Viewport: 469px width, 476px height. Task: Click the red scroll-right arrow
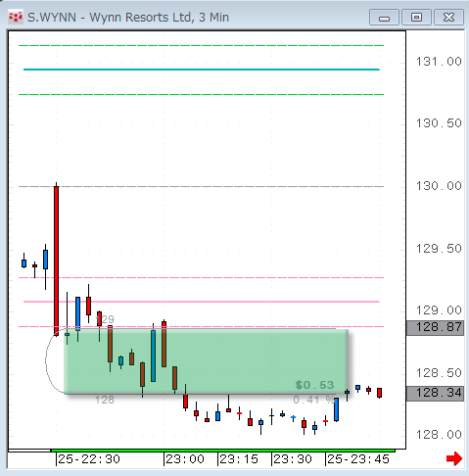(x=454, y=458)
